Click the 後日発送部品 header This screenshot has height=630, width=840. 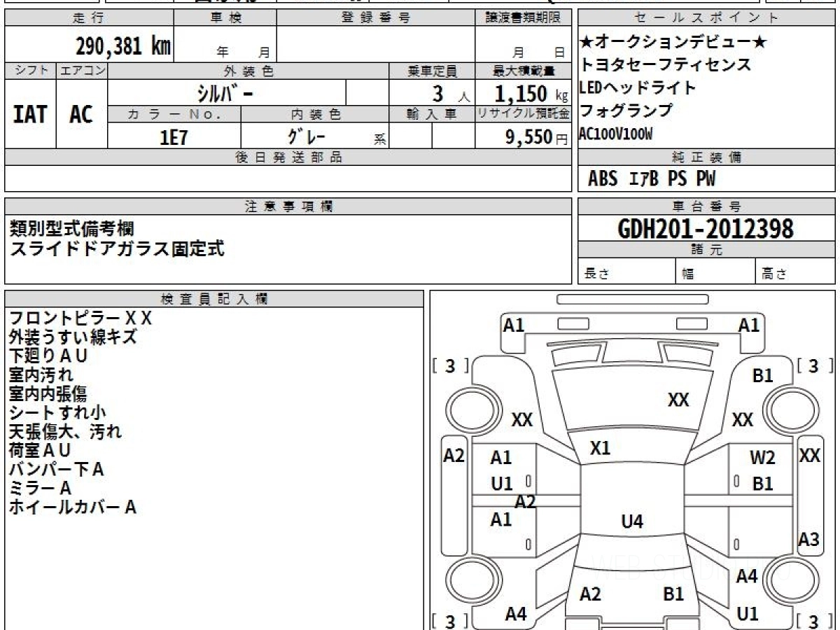coord(288,157)
